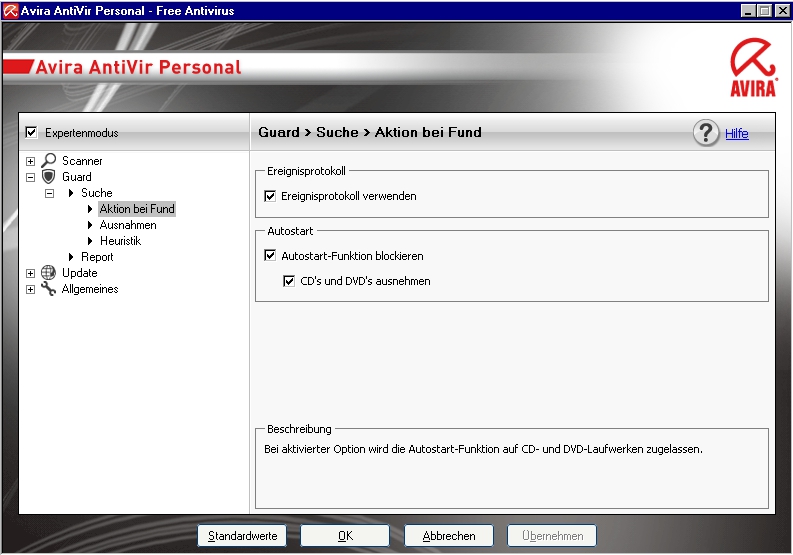Expand the Update tree node

30,273
